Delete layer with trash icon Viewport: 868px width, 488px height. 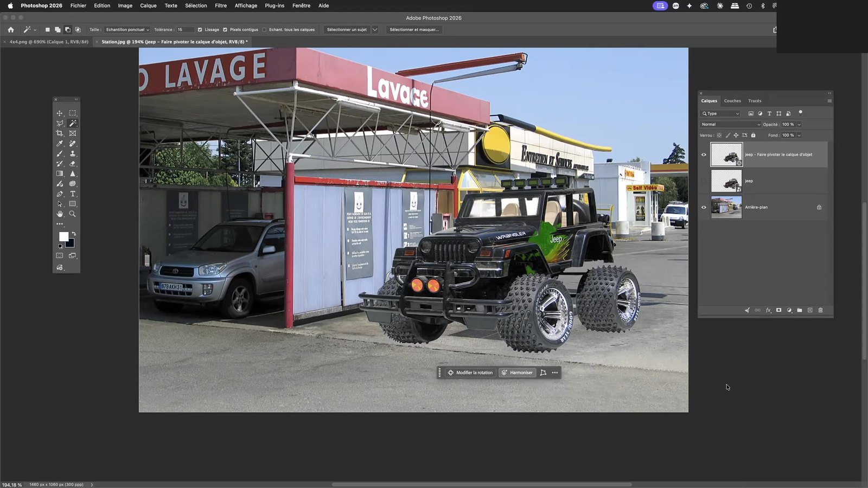(820, 310)
